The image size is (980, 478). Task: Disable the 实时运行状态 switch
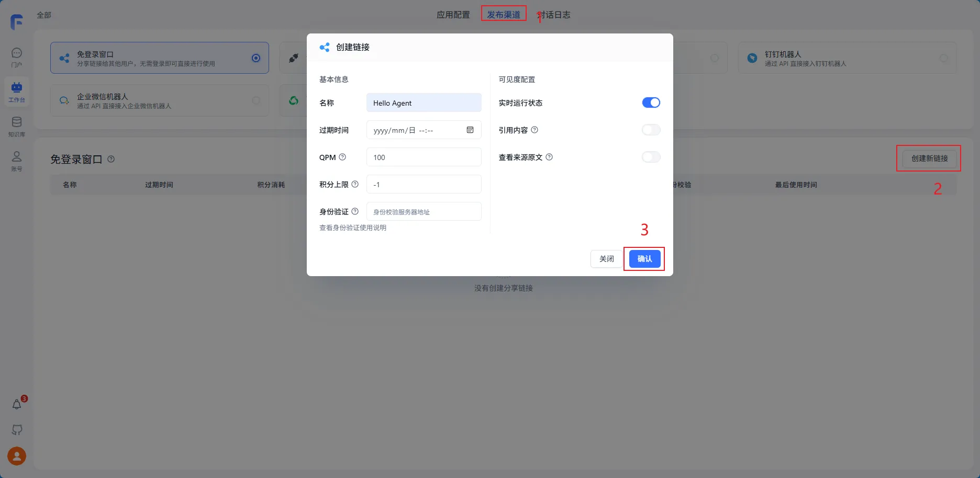click(651, 102)
